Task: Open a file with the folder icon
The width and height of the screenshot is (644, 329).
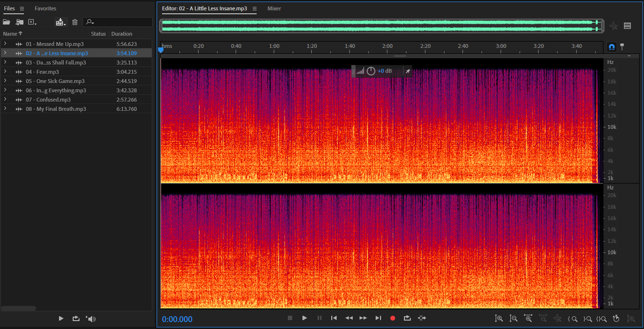Action: (x=7, y=22)
